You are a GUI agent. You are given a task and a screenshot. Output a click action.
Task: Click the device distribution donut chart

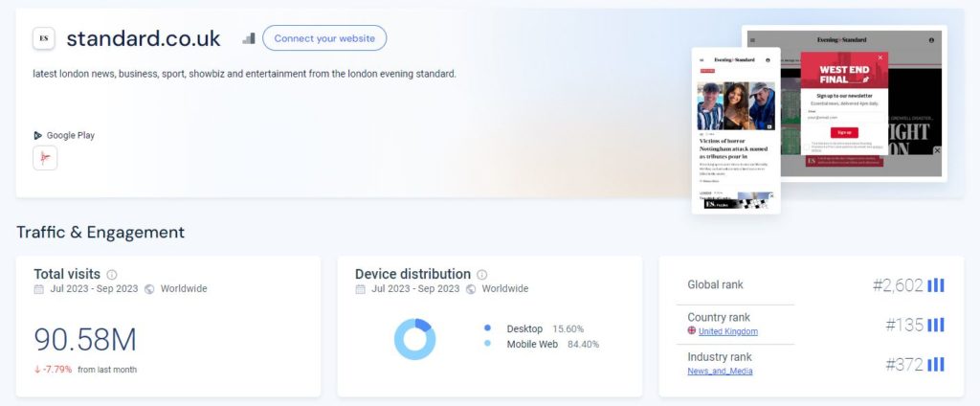point(415,339)
